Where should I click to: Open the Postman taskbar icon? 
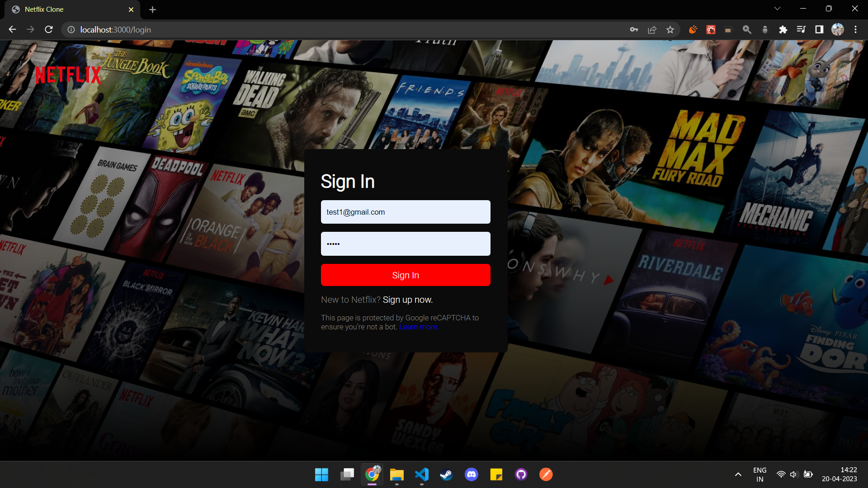pos(546,474)
